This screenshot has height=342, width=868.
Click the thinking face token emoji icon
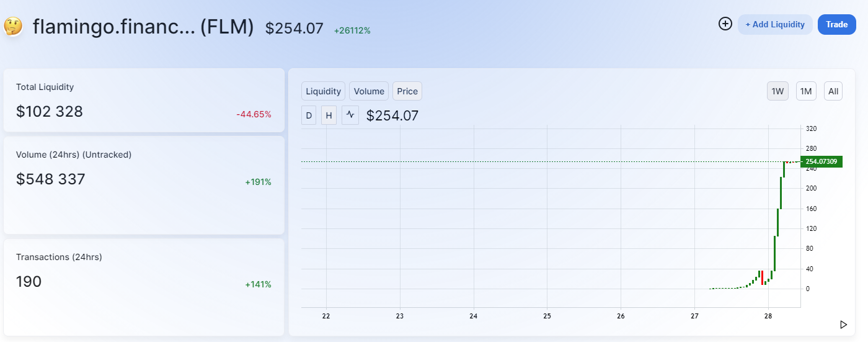(13, 26)
